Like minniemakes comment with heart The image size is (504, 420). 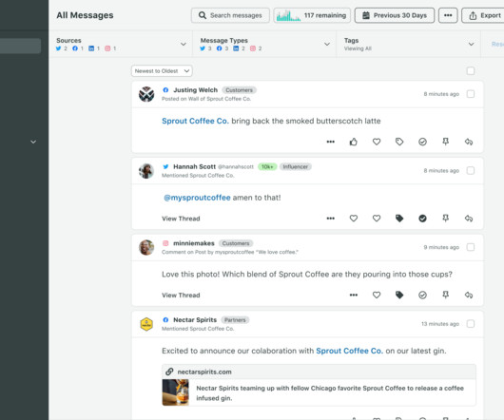[x=377, y=295]
